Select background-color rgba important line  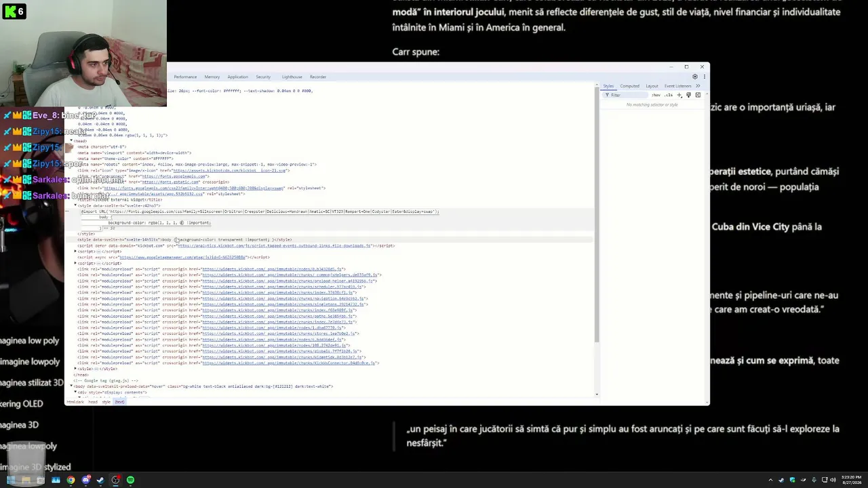159,223
